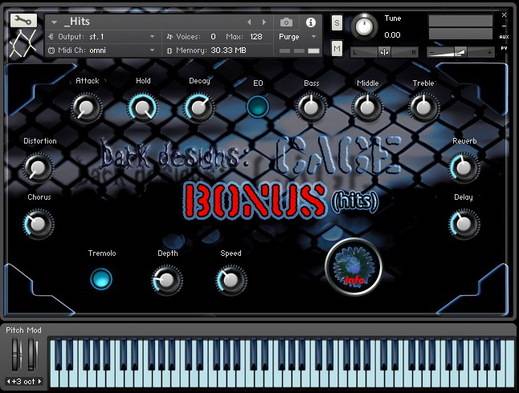Open the wrench edit mode icon
519x393 pixels.
click(x=23, y=21)
